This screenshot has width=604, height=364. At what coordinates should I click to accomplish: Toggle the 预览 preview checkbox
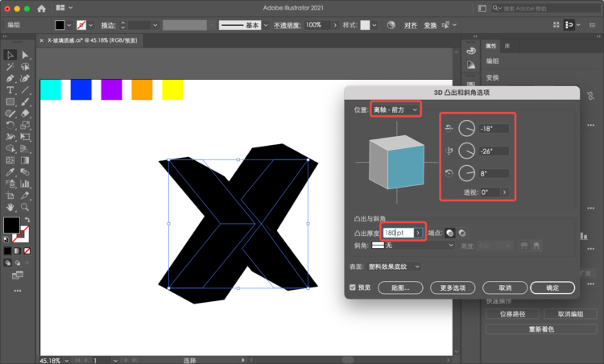pyautogui.click(x=353, y=287)
